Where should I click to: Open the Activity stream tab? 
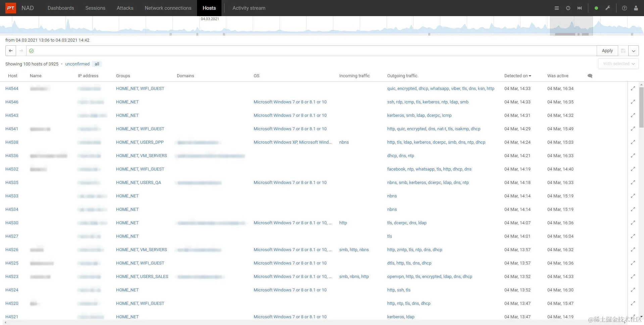249,8
